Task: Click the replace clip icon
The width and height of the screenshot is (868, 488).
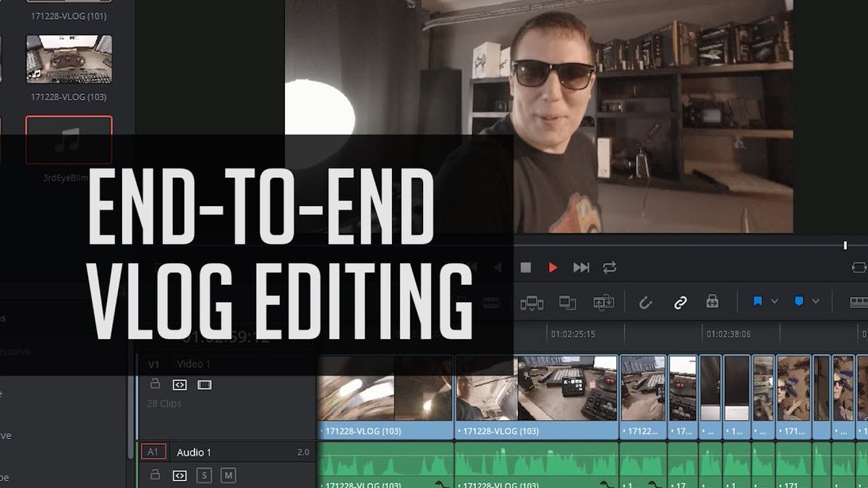Action: click(603, 302)
